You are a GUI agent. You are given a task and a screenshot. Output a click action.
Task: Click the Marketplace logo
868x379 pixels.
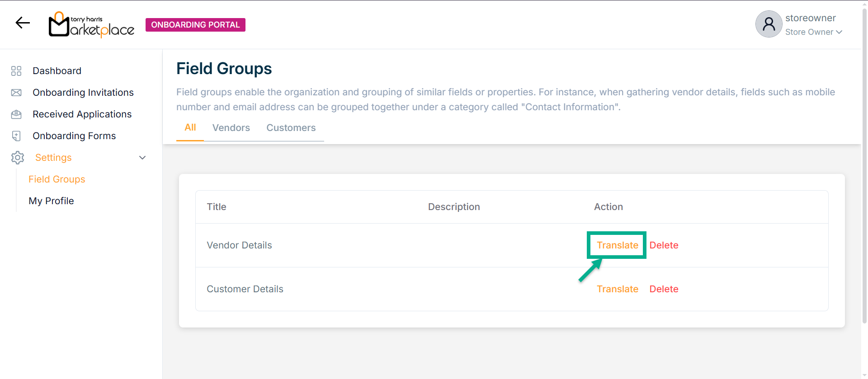91,24
